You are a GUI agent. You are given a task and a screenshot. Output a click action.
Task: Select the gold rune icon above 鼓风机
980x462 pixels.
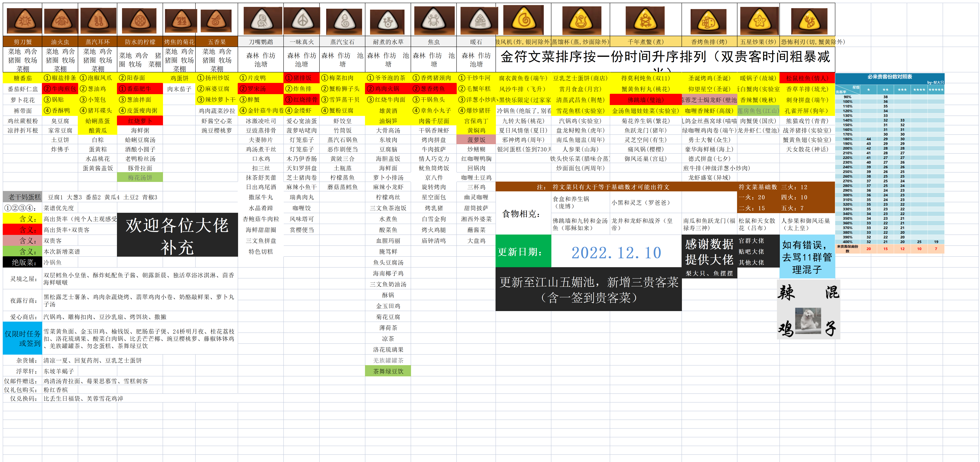click(523, 20)
